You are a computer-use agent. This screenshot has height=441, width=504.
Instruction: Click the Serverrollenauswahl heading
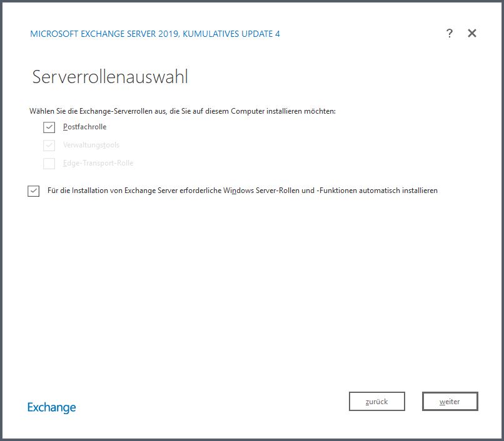tap(110, 77)
